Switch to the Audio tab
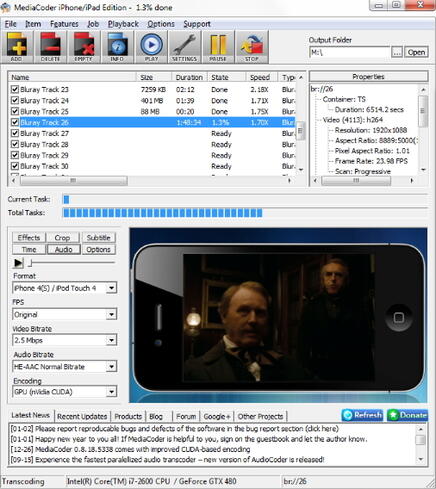The width and height of the screenshot is (436, 489). coord(63,249)
